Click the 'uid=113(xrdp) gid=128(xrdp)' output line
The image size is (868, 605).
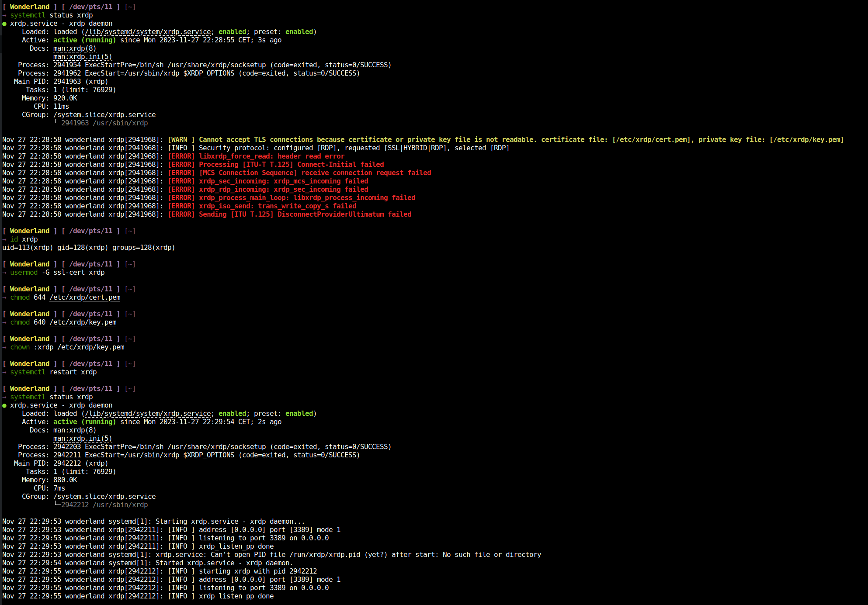tap(89, 248)
